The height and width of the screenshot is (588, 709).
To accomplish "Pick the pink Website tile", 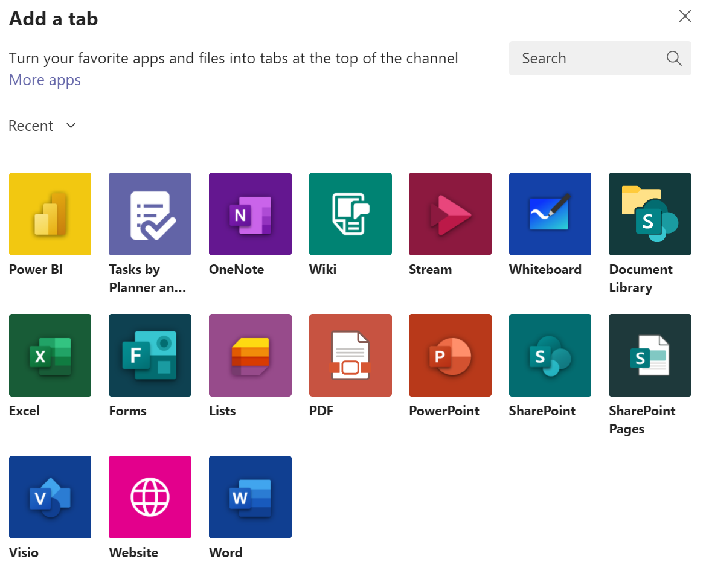I will point(150,497).
